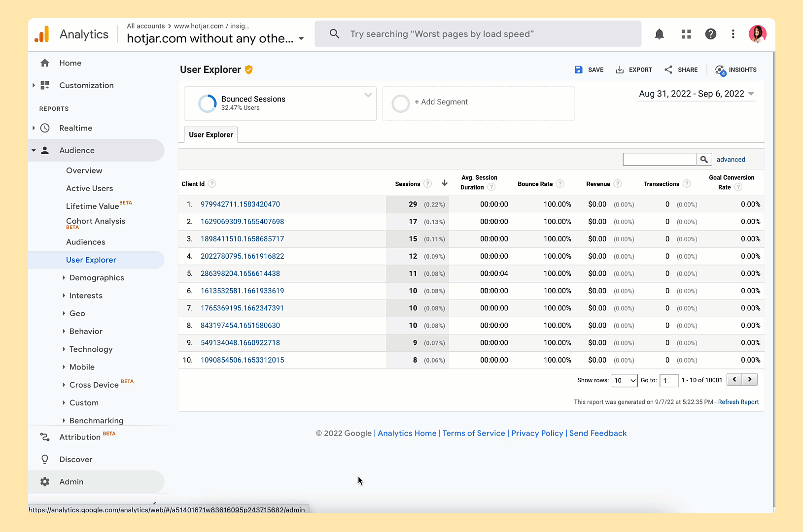
Task: Open the three-dot more options menu
Action: pos(733,34)
